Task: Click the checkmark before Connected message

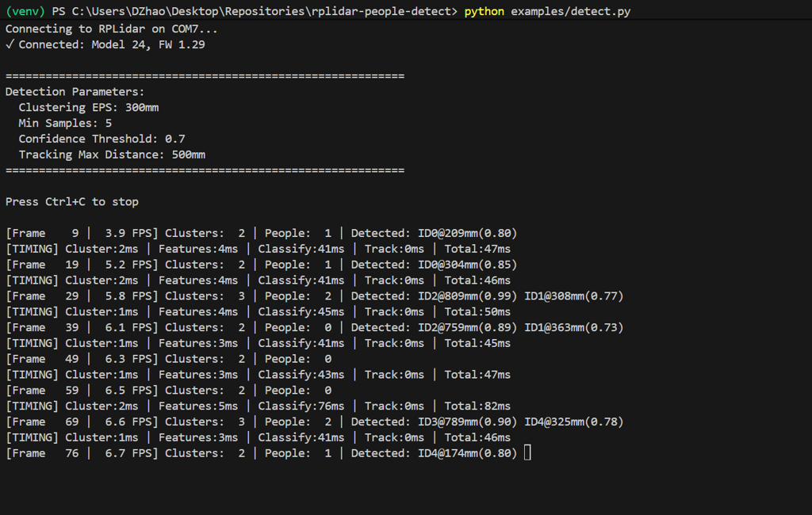Action: 10,44
